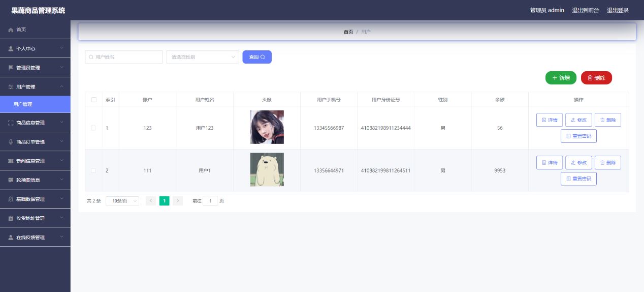644x292 pixels.
Task: Click the girl avatar thumbnail of 用户123
Action: click(267, 127)
